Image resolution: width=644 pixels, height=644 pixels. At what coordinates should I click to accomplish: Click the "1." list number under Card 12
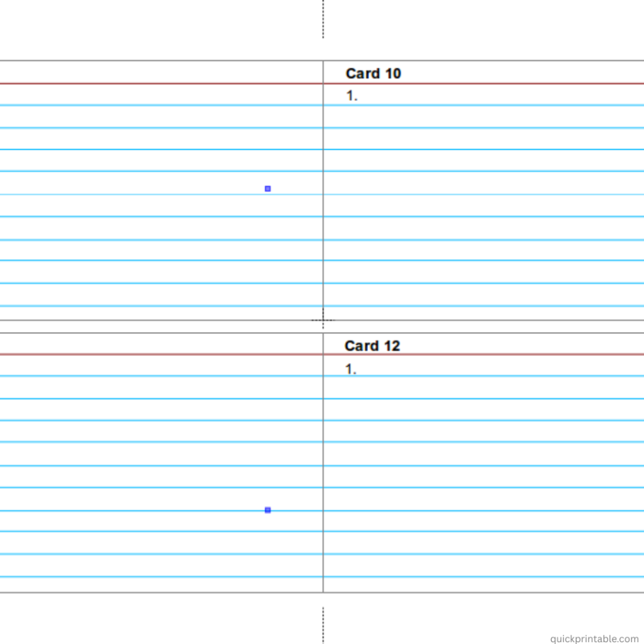pos(351,369)
